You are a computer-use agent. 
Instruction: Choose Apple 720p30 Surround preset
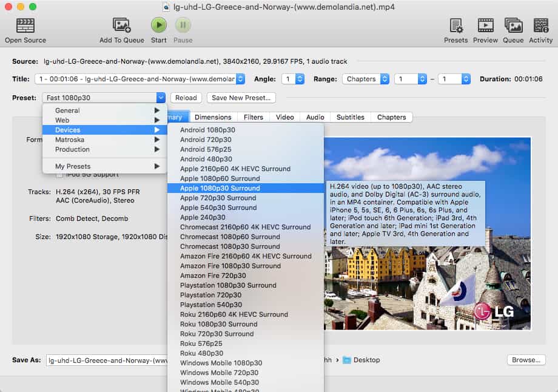click(246, 198)
